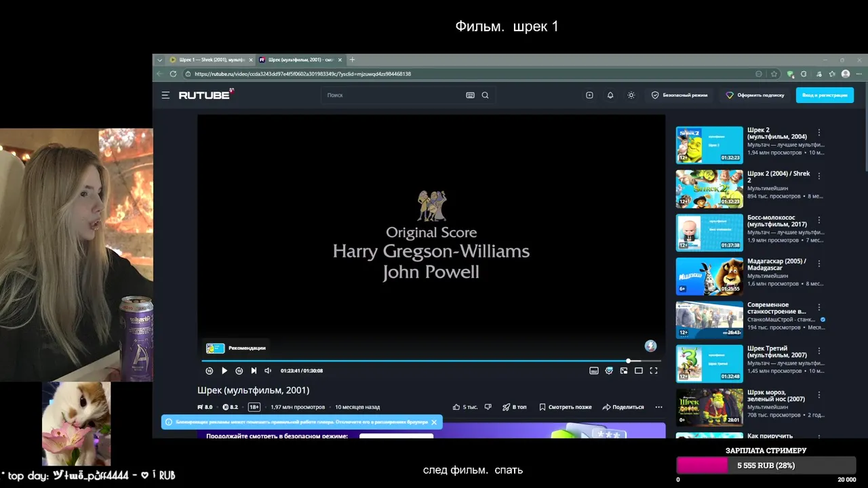Go back in browser history
The image size is (868, 488).
[x=160, y=74]
